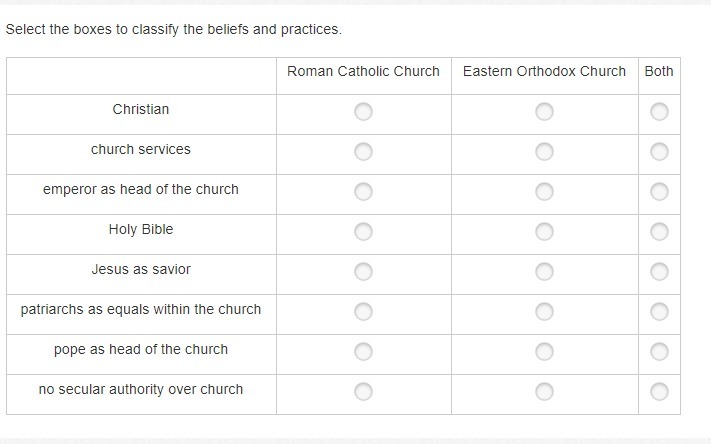Screen dimensions: 711x444
Task: Select Both for the Christian row
Action: click(x=659, y=111)
